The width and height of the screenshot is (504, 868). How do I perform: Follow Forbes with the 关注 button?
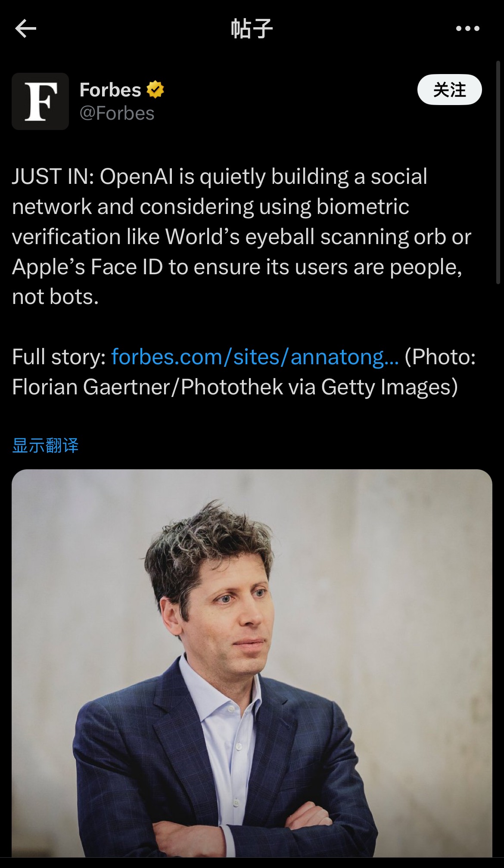coord(449,90)
